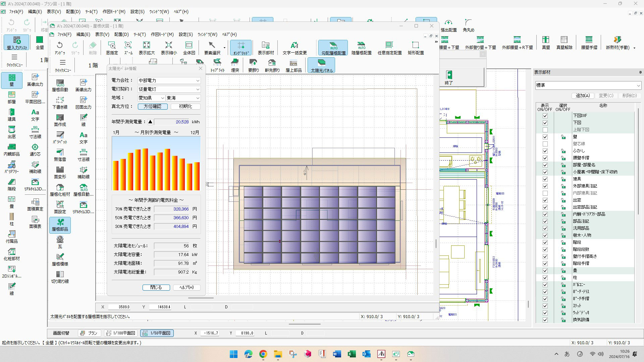The width and height of the screenshot is (644, 362).
Task: Click the 閉じる (Close) button
Action: [x=156, y=287]
